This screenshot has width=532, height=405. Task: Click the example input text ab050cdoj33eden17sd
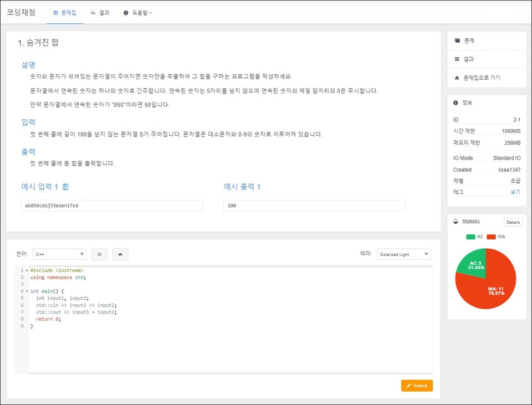52,206
